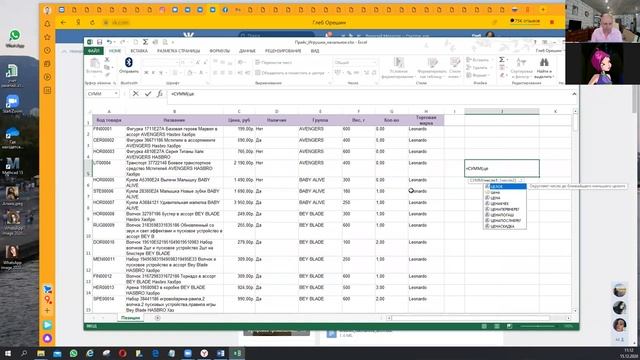Click the Bluetooth send icon in ribbon
This screenshot has width=640, height=360.
click(x=129, y=62)
